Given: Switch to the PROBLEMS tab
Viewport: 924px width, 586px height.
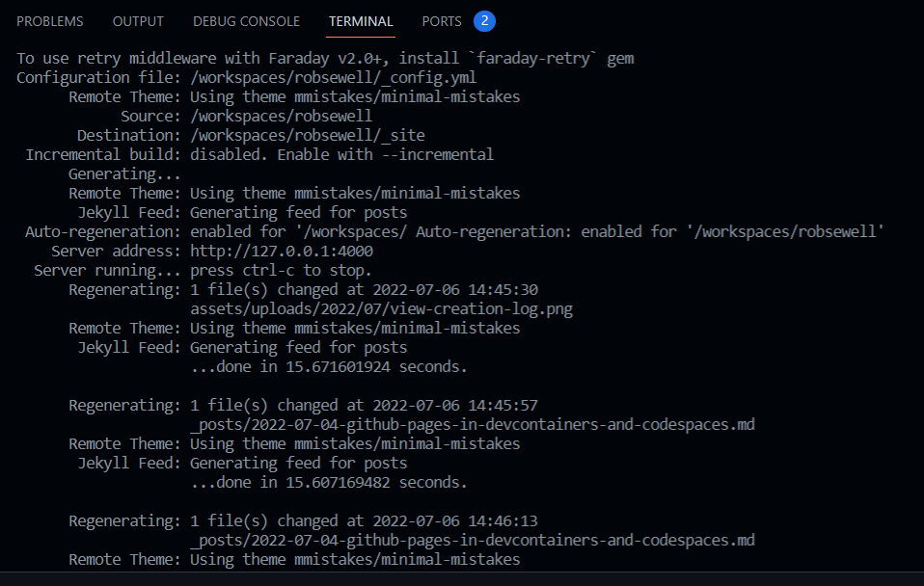Looking at the screenshot, I should tap(50, 21).
